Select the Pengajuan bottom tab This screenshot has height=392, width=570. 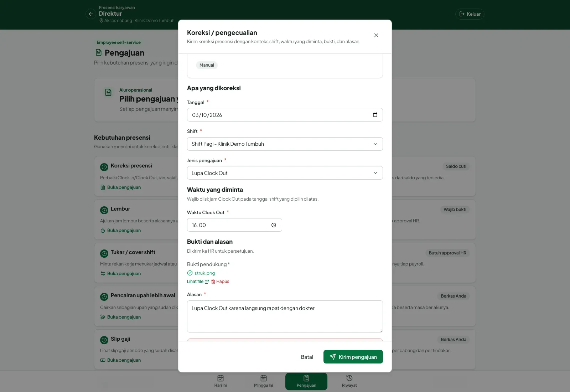click(x=306, y=381)
